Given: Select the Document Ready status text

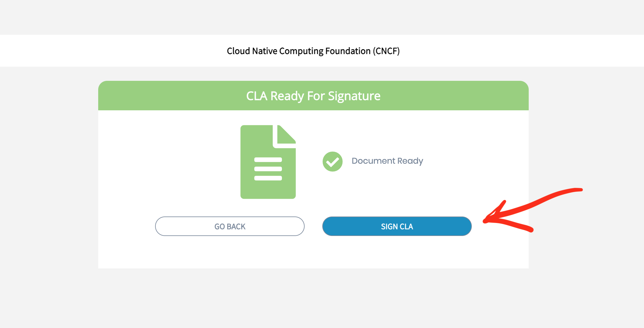Looking at the screenshot, I should pos(387,161).
